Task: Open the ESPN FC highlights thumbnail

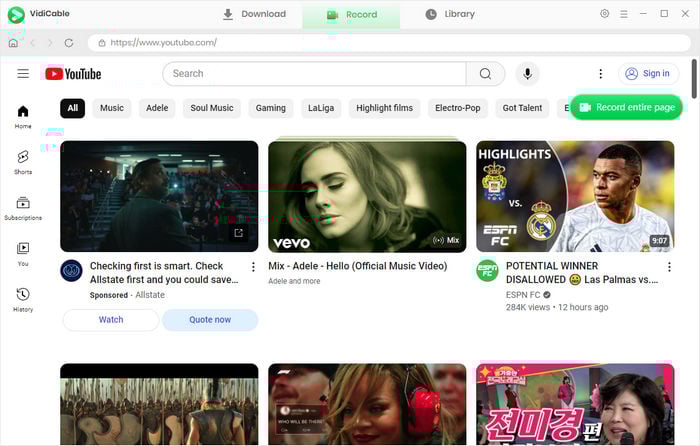Action: (x=575, y=196)
